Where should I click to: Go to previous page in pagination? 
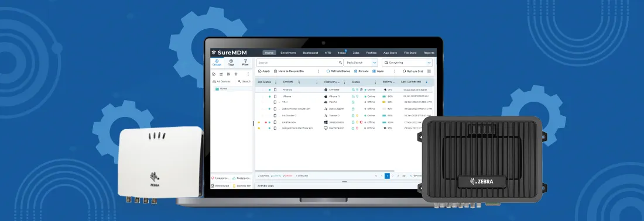(381, 175)
